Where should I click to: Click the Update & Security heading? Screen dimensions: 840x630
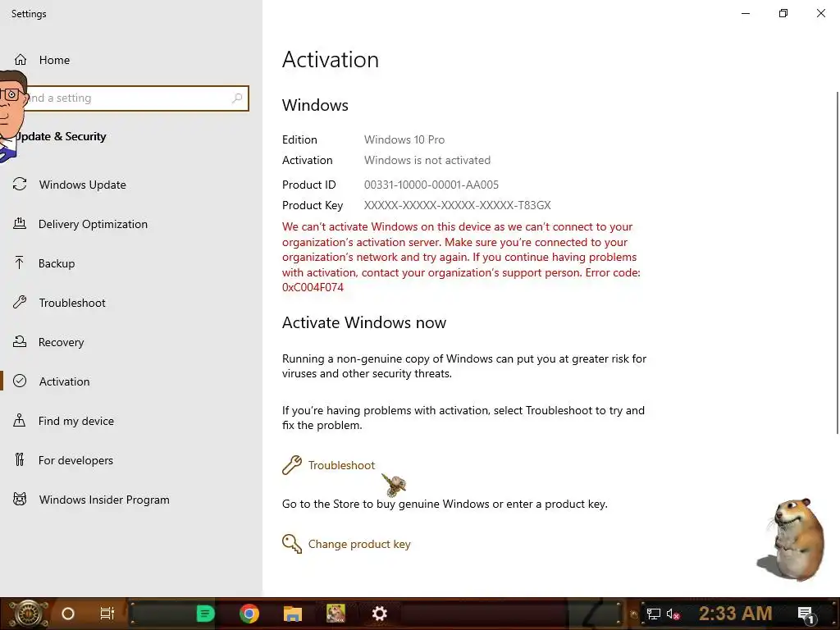click(61, 136)
